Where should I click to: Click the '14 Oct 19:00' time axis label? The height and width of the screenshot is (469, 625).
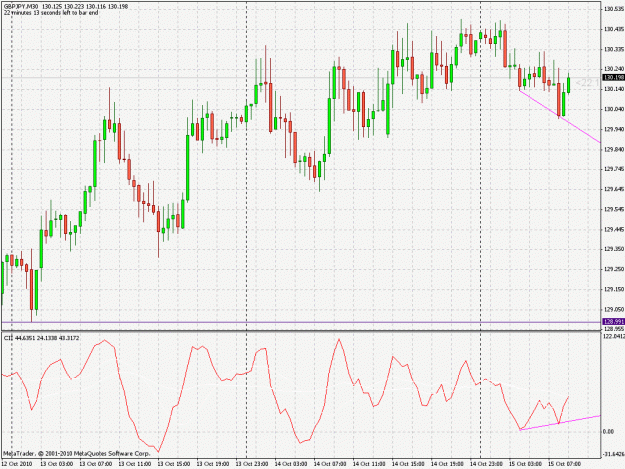(447, 464)
